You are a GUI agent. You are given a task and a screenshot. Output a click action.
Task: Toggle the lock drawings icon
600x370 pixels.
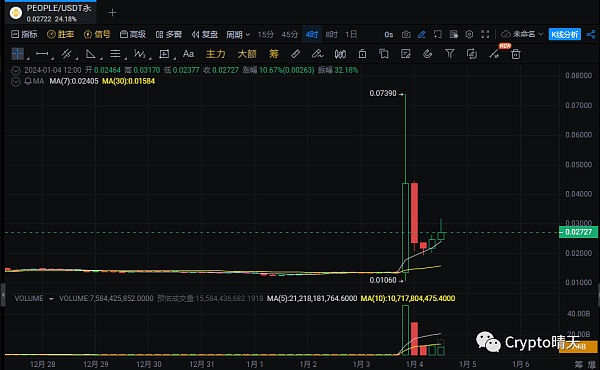tap(362, 54)
